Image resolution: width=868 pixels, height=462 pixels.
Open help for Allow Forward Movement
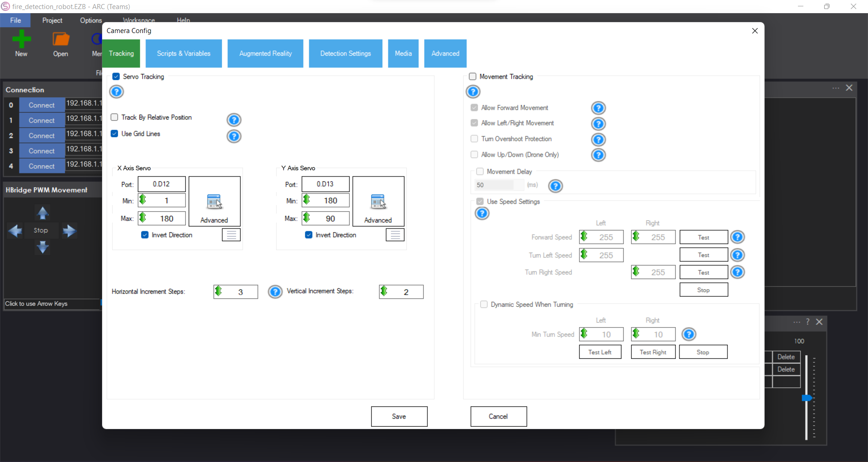click(x=598, y=108)
